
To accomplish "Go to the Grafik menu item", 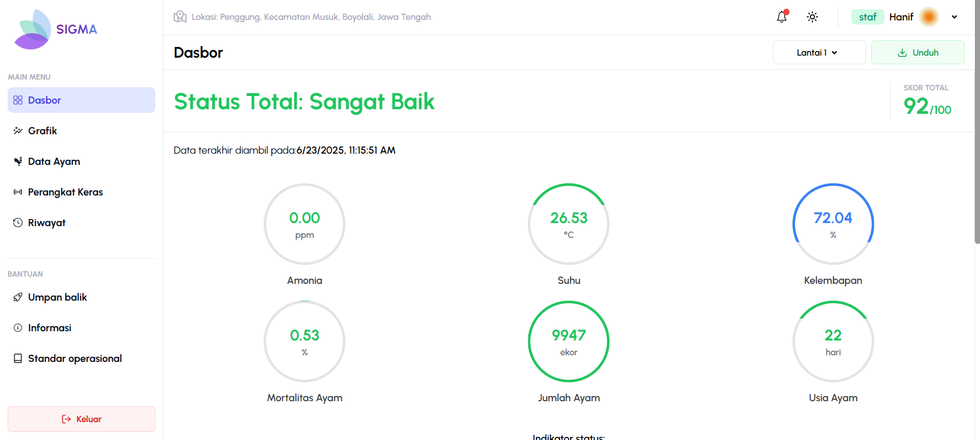I will coord(81,131).
